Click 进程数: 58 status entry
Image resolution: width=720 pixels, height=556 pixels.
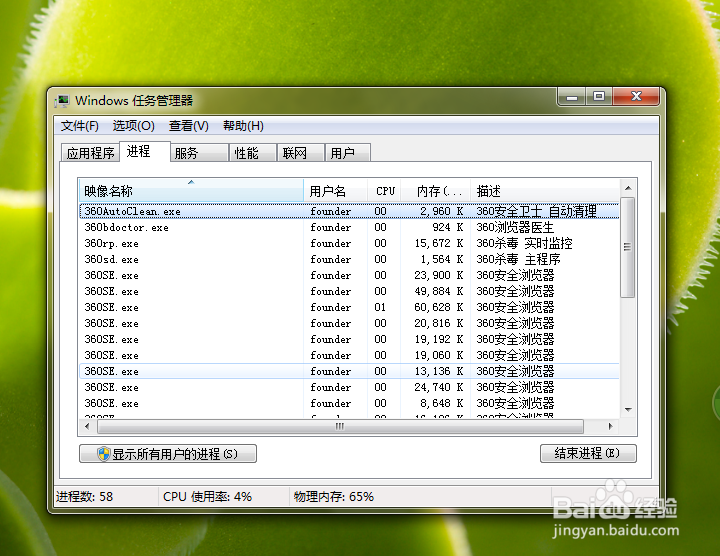point(84,497)
